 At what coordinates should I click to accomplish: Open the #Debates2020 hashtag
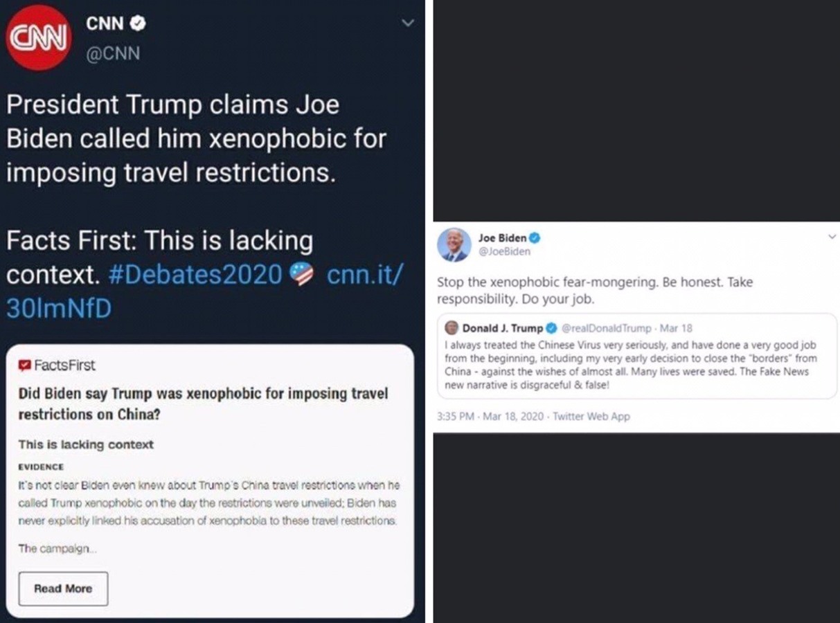click(195, 275)
